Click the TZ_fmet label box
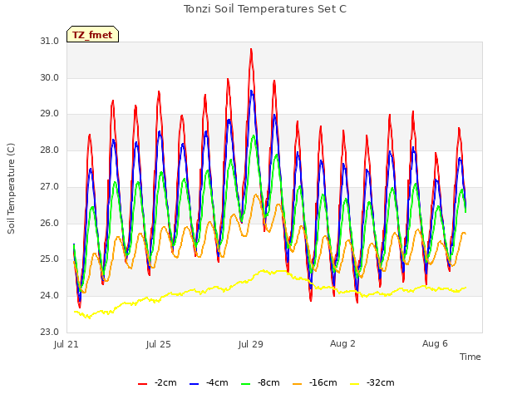 [x=92, y=34]
